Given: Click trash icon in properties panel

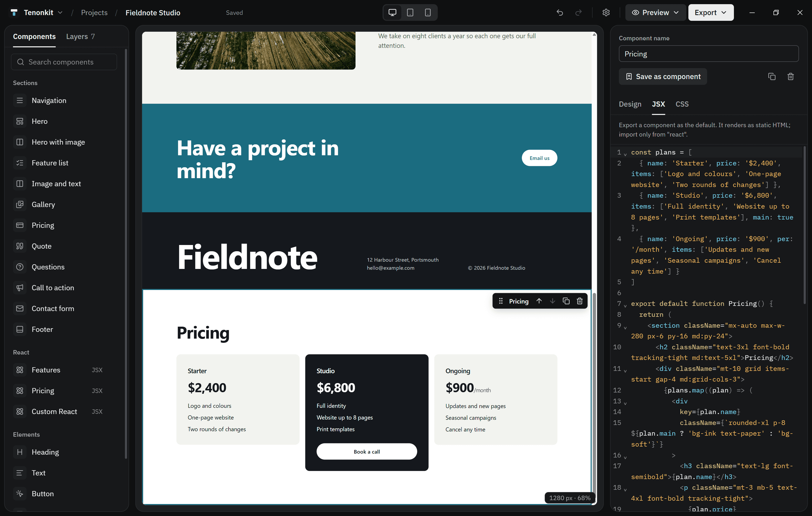Looking at the screenshot, I should tap(790, 76).
